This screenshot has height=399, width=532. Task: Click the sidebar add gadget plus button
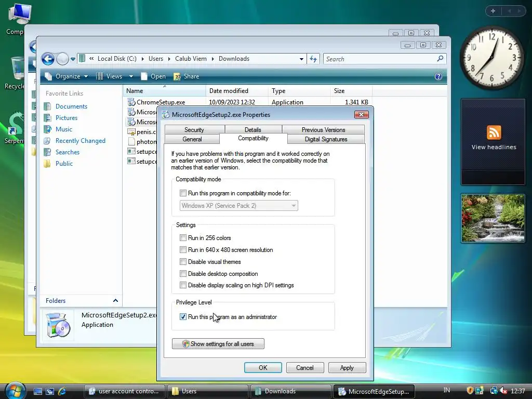493,11
